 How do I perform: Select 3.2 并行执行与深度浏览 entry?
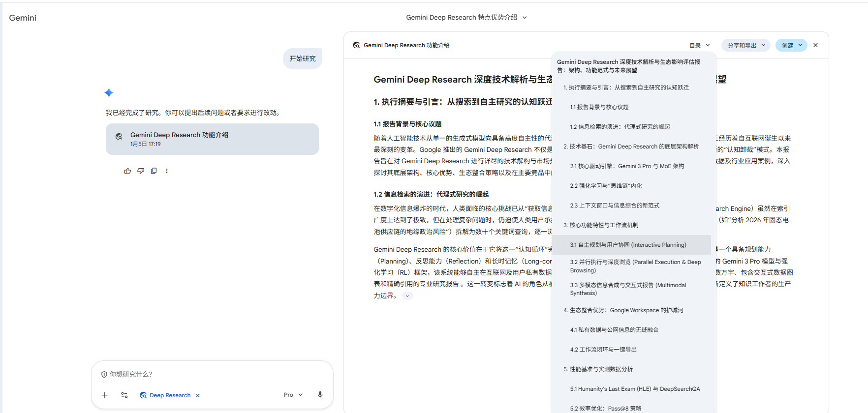tap(631, 266)
